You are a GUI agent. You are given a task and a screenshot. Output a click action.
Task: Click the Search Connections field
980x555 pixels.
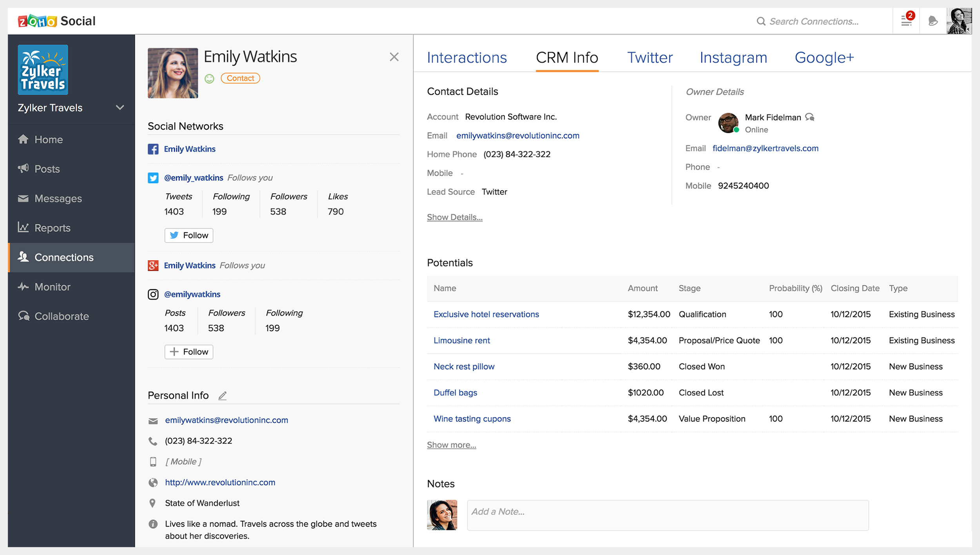(x=814, y=22)
